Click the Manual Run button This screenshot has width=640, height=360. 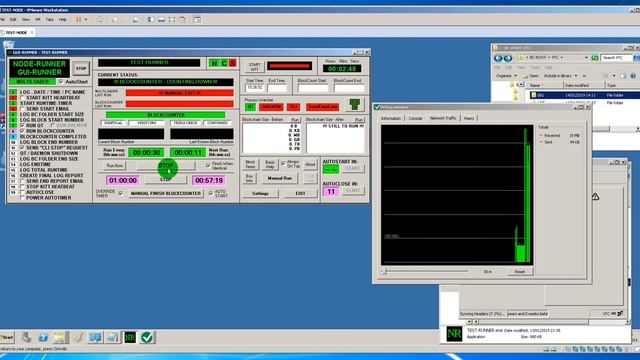point(280,178)
